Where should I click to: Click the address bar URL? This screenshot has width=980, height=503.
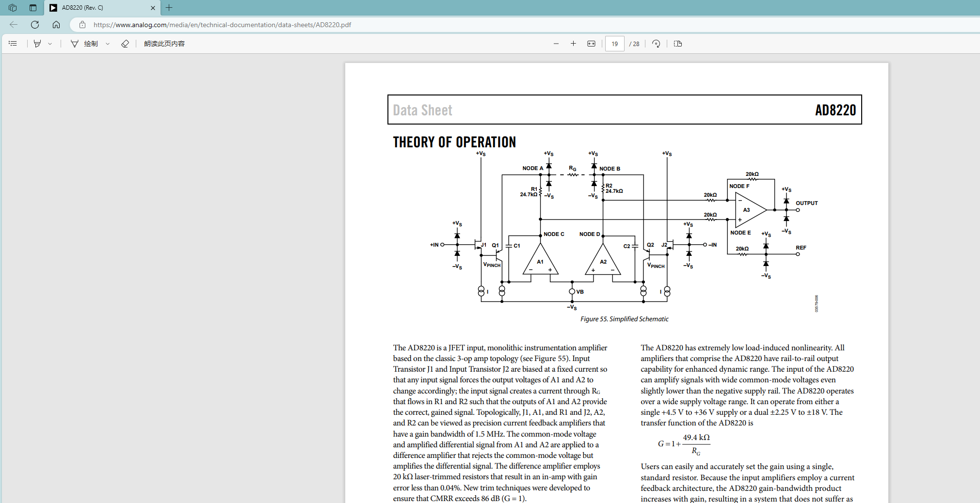pos(222,25)
